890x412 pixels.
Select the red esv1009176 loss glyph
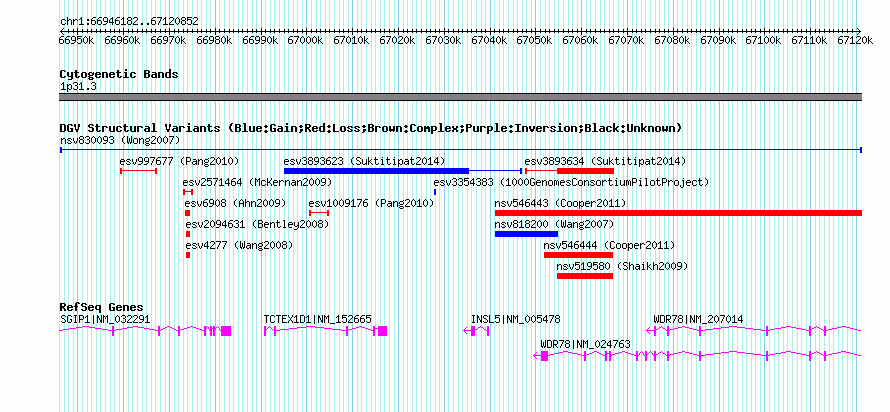(x=318, y=213)
